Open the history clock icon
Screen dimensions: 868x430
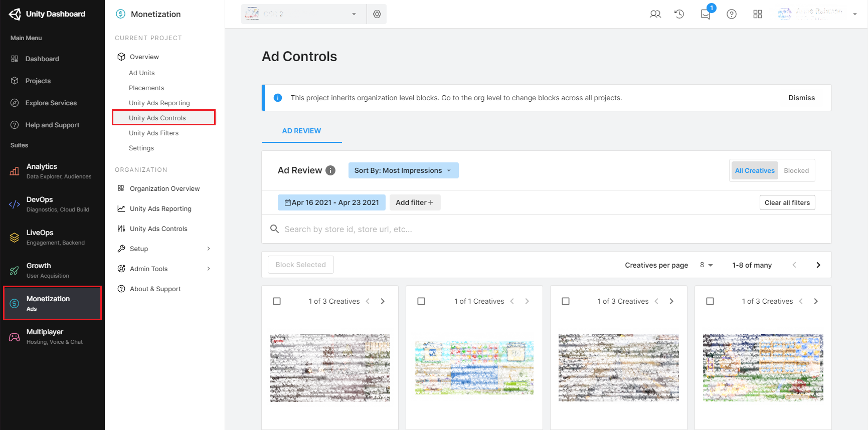[x=679, y=14]
